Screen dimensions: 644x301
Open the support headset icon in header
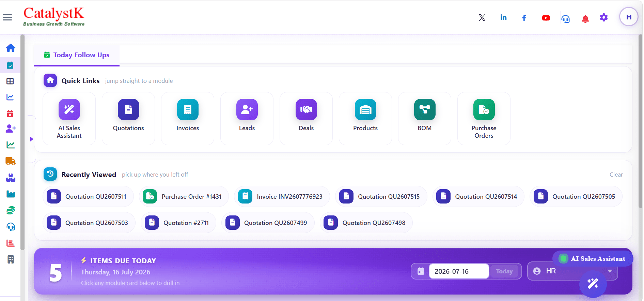pyautogui.click(x=565, y=19)
